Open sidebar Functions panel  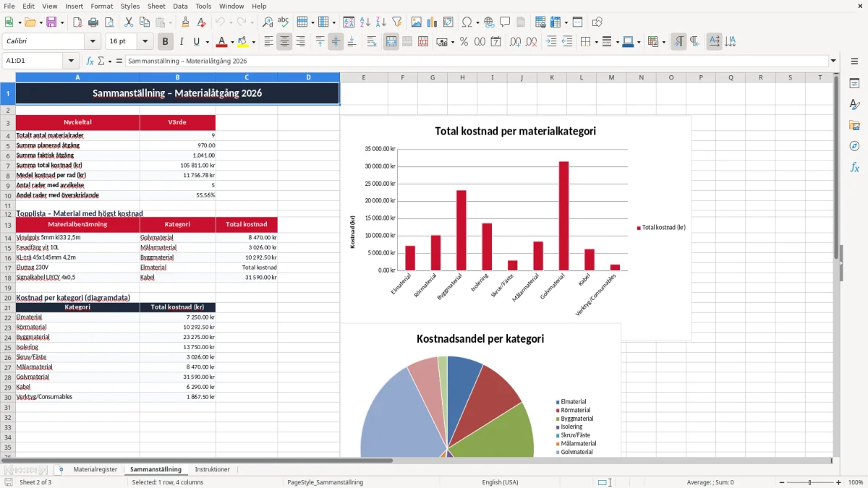pyautogui.click(x=854, y=167)
